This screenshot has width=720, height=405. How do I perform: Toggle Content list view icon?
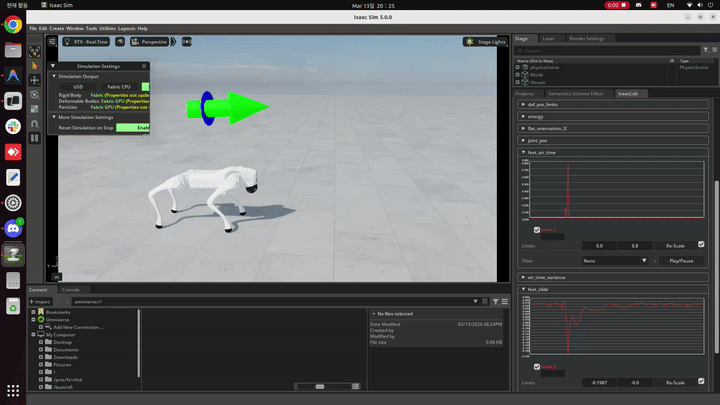[356, 387]
